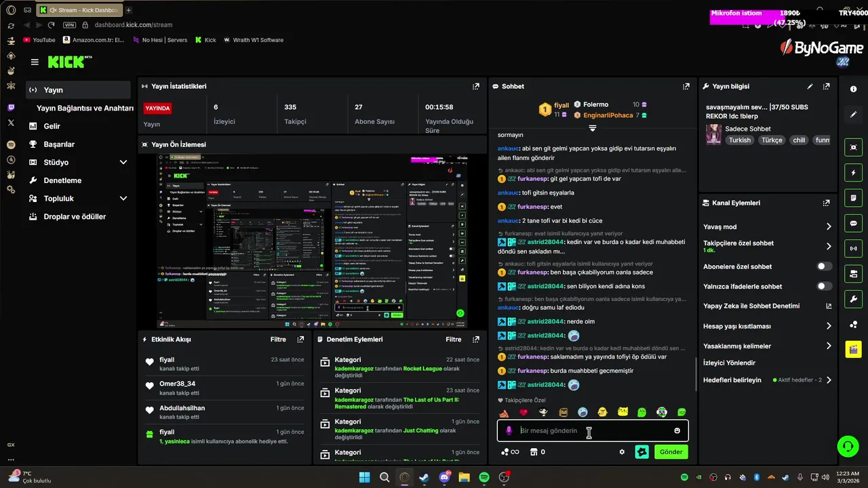Open the hamburger menu beside Kick logo

tap(35, 62)
